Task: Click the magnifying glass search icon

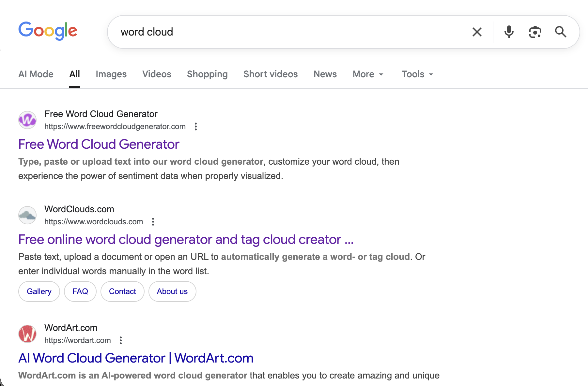Action: click(560, 32)
